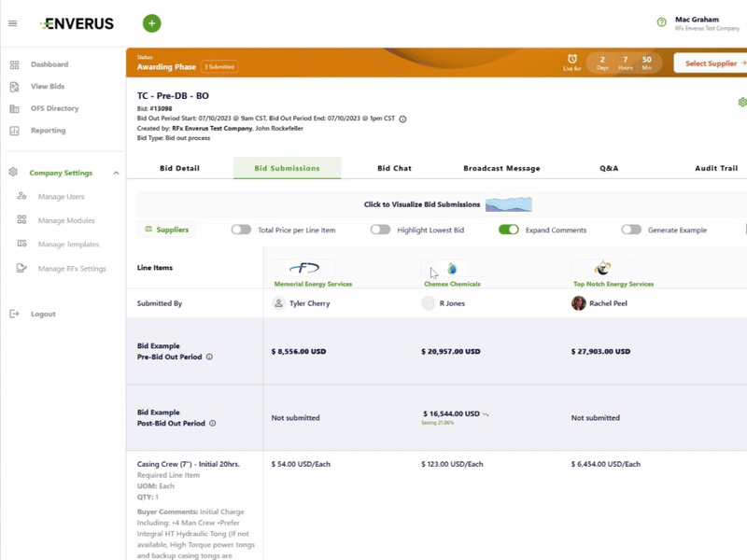The height and width of the screenshot is (560, 747).
Task: Open View Bids in the sidebar
Action: click(48, 86)
